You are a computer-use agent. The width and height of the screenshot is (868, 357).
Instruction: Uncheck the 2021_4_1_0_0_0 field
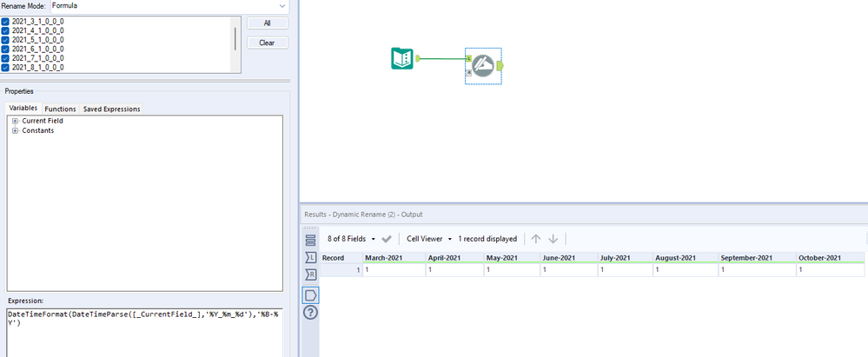point(5,30)
